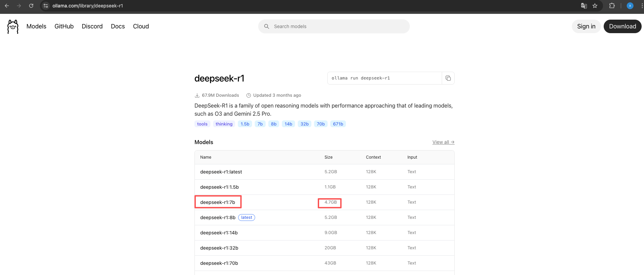This screenshot has height=275, width=644.
Task: Open the deepseek-r1:14b model
Action: [219, 233]
